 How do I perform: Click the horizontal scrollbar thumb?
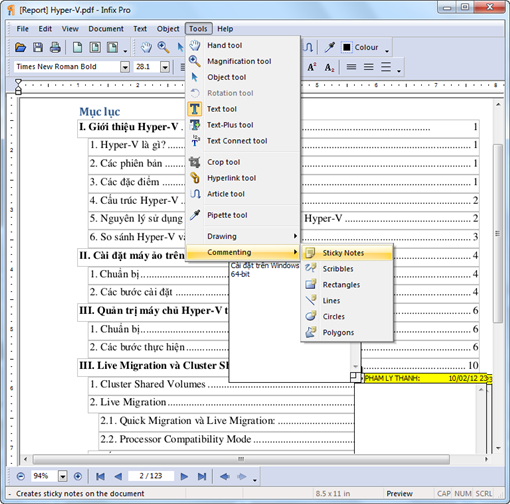pos(241,459)
